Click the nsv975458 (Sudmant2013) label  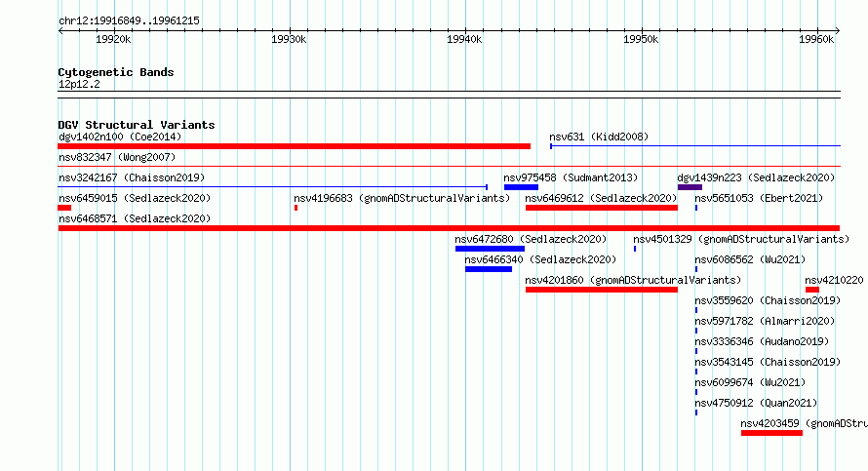(571, 177)
